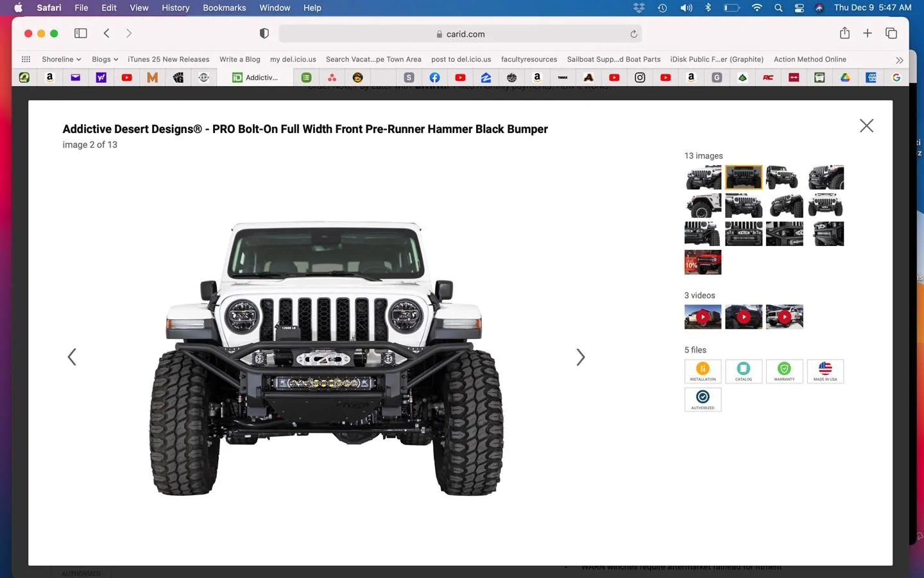
Task: Open the Safari Share menu
Action: 844,33
